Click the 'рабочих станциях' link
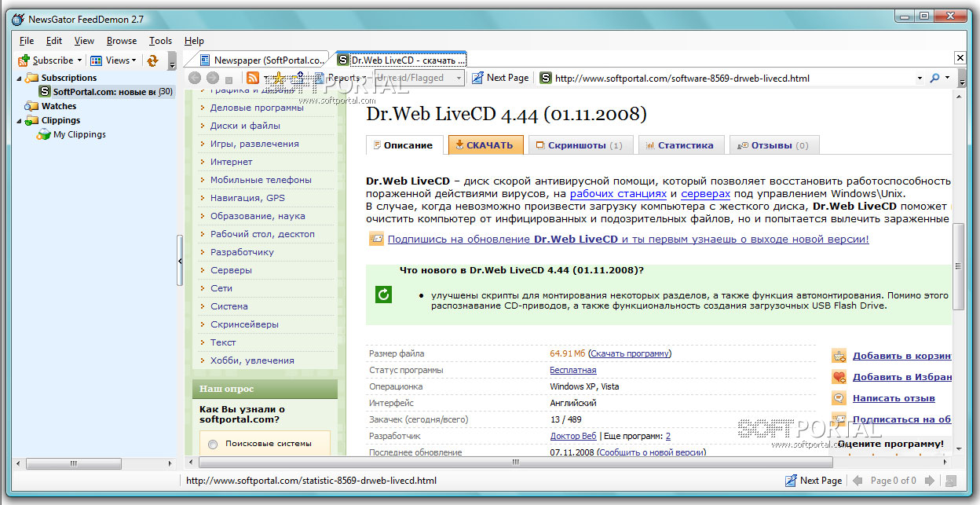This screenshot has height=505, width=980. click(618, 193)
